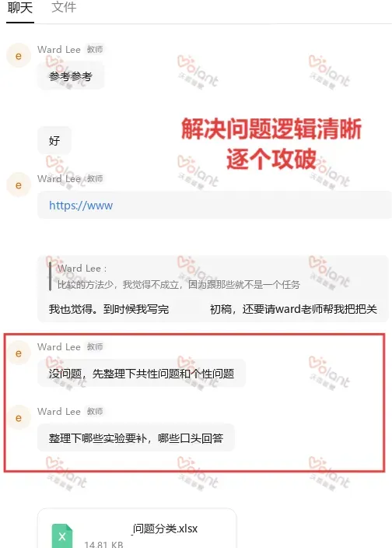Click the 14.81 KB file size label
Viewport: 392px width, 548px height.
coord(103,544)
